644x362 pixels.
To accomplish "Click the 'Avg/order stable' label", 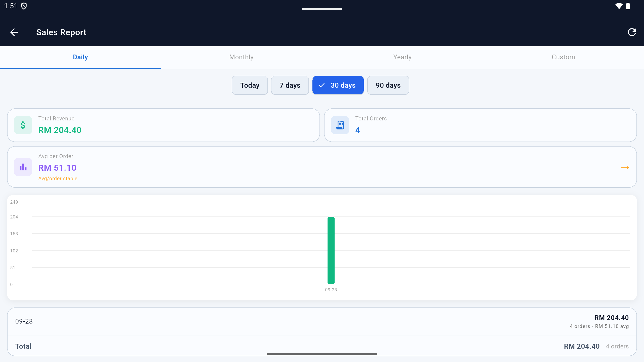I will point(58,178).
